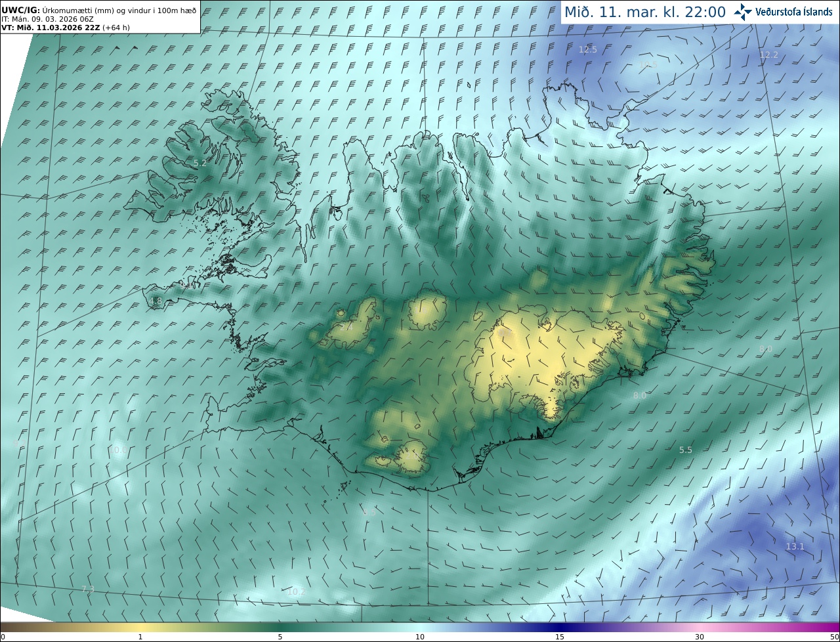Image resolution: width=840 pixels, height=642 pixels.
Task: Click the 5 tick label on the legend
Action: pyautogui.click(x=280, y=637)
